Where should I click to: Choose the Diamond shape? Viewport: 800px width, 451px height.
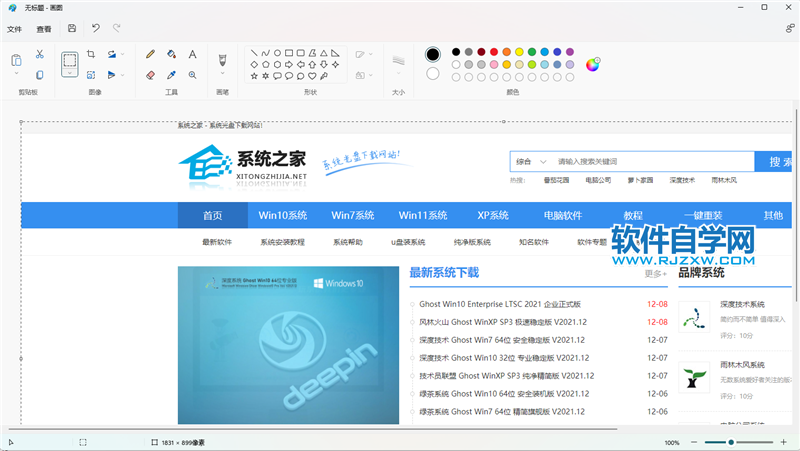pos(254,64)
